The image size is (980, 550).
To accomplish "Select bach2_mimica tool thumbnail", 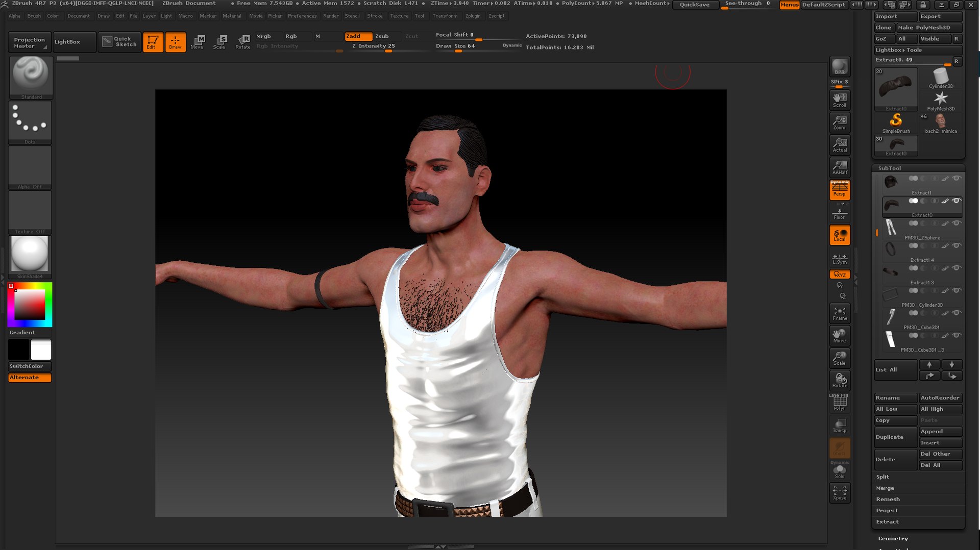I will [x=941, y=123].
